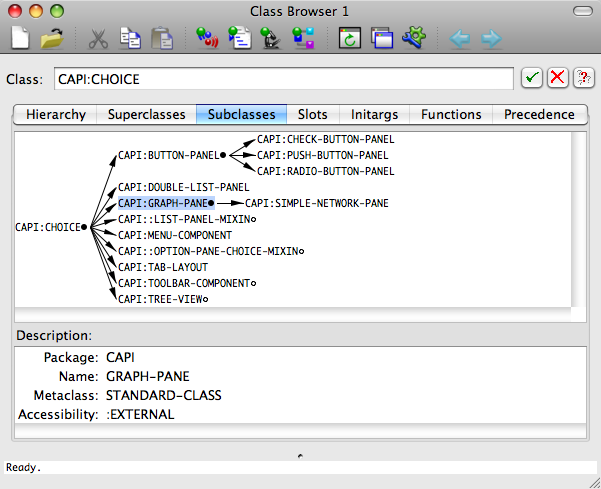Select the CAPI:TOOLBAR-COMPONENT node
Screen dimensions: 601x489
[184, 283]
